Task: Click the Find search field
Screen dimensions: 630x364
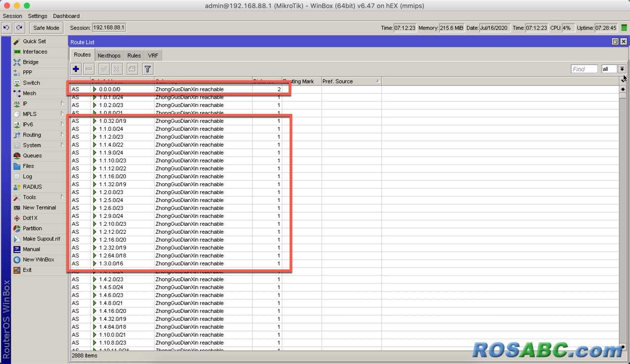Action: (x=584, y=69)
